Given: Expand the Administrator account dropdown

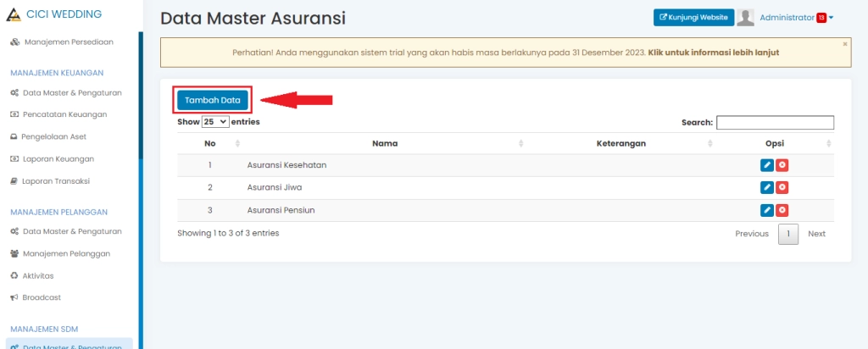Looking at the screenshot, I should click(x=832, y=18).
